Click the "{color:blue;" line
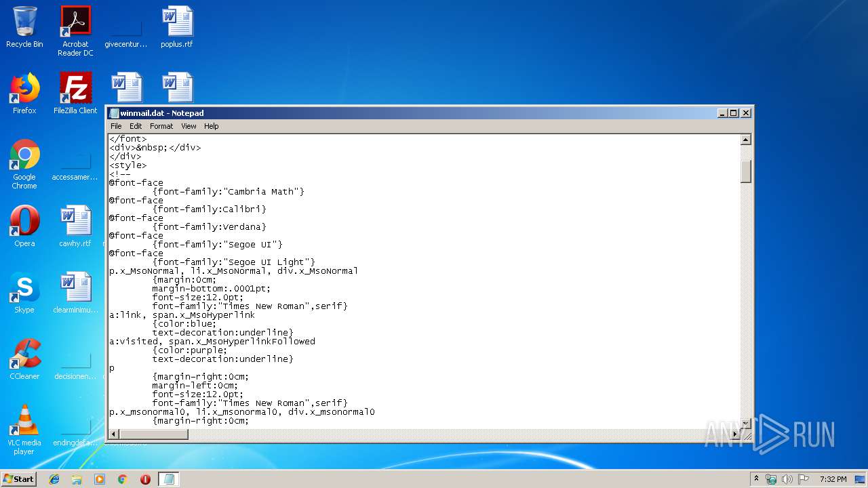 [x=184, y=324]
